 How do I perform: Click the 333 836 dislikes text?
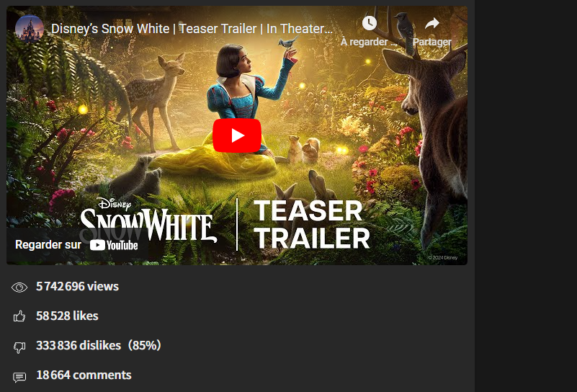click(x=79, y=345)
